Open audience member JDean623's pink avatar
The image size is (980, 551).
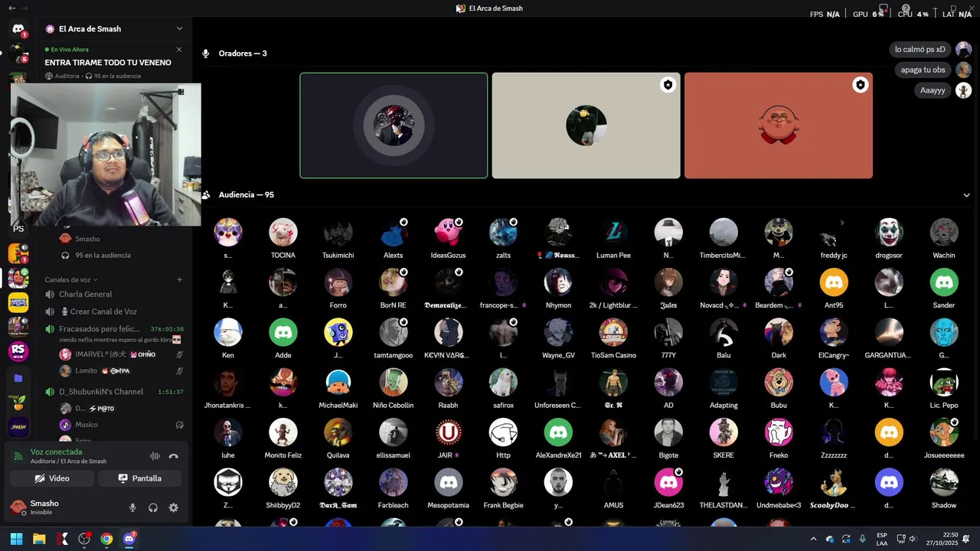(x=668, y=482)
